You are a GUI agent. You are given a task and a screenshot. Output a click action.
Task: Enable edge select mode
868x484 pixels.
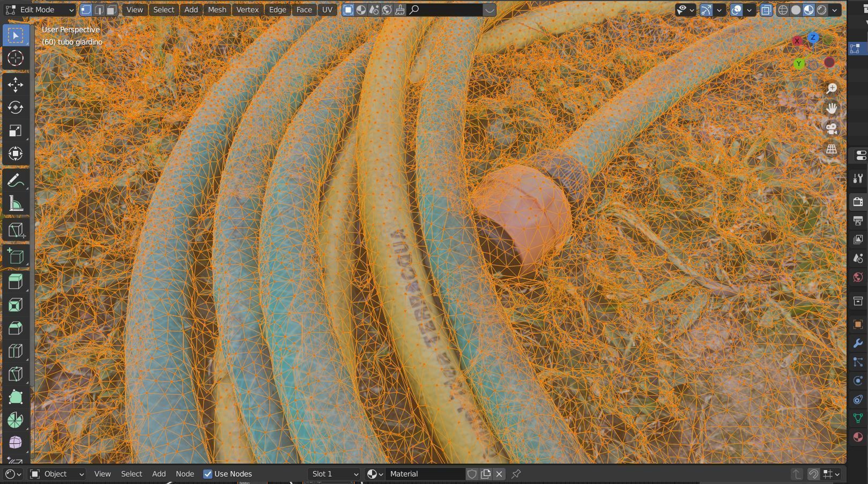[99, 10]
